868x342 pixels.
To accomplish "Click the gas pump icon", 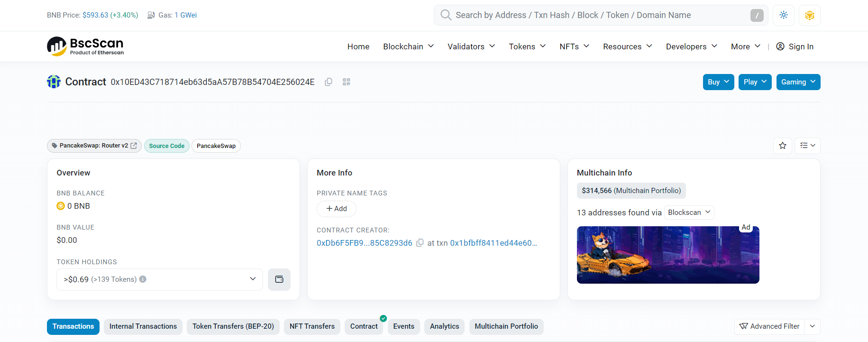I will [x=151, y=15].
